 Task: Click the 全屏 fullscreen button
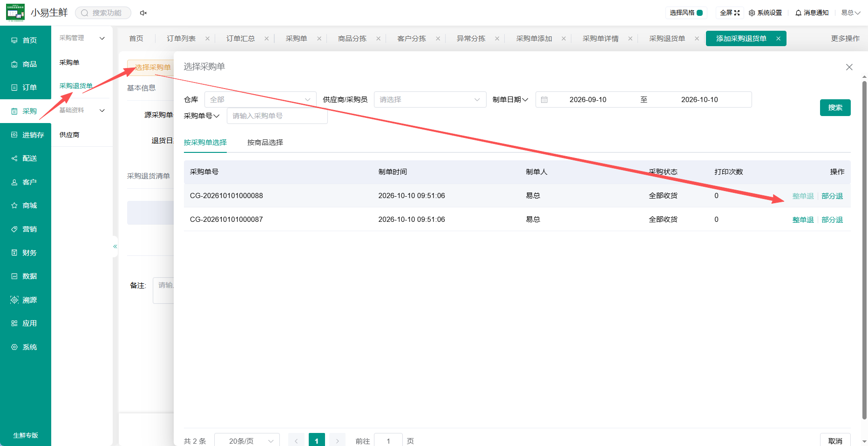[730, 13]
